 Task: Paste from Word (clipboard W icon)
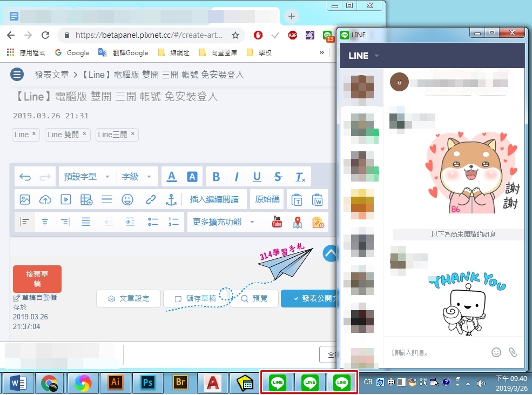point(317,200)
